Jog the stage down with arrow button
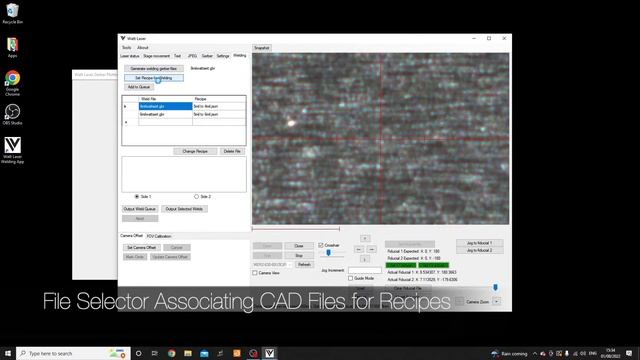The height and width of the screenshot is (360, 640). (x=365, y=259)
